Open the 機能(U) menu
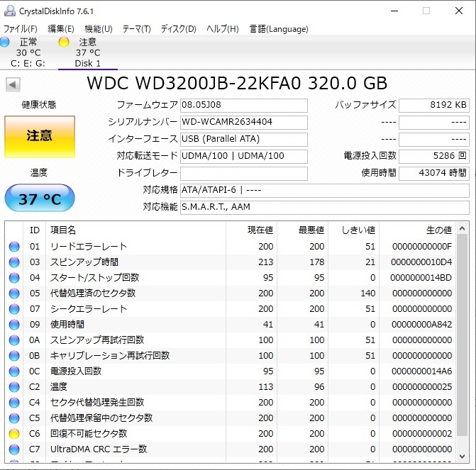This screenshot has width=476, height=470. pos(99,29)
